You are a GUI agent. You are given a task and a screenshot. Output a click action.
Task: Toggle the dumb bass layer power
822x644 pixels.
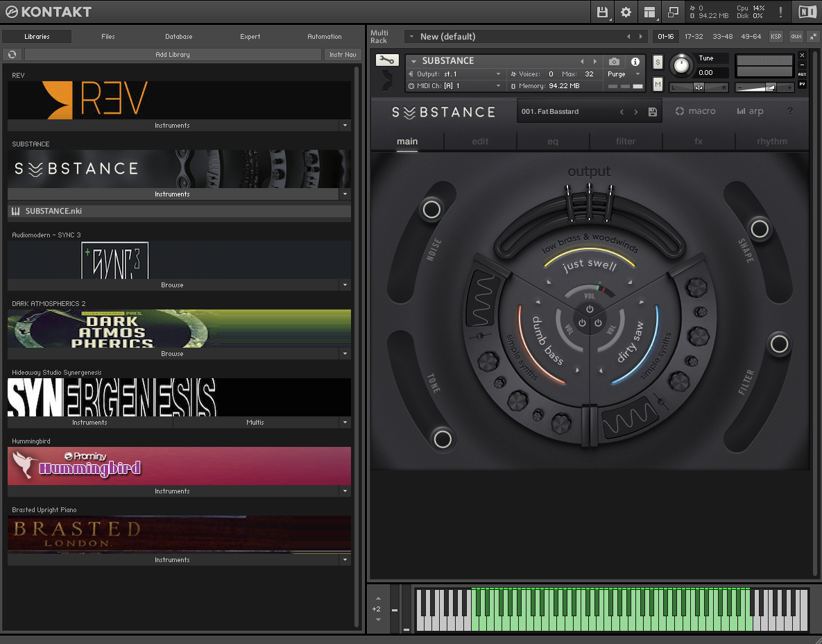point(582,323)
